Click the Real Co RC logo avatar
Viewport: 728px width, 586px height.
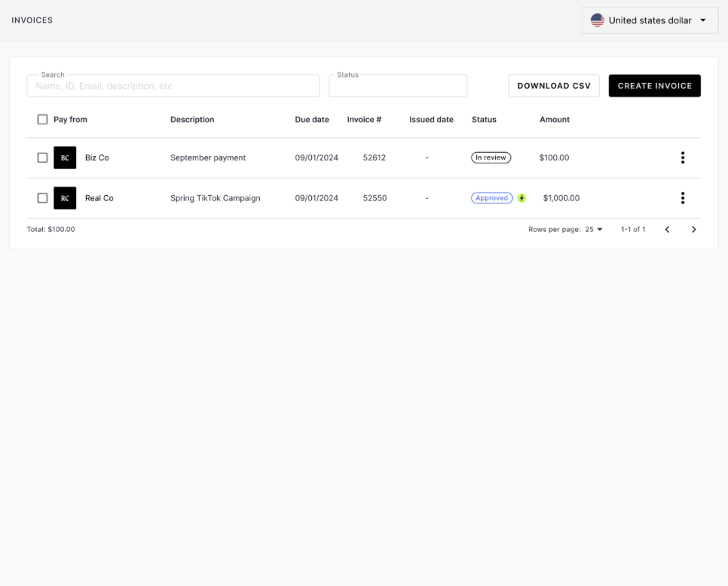(65, 198)
